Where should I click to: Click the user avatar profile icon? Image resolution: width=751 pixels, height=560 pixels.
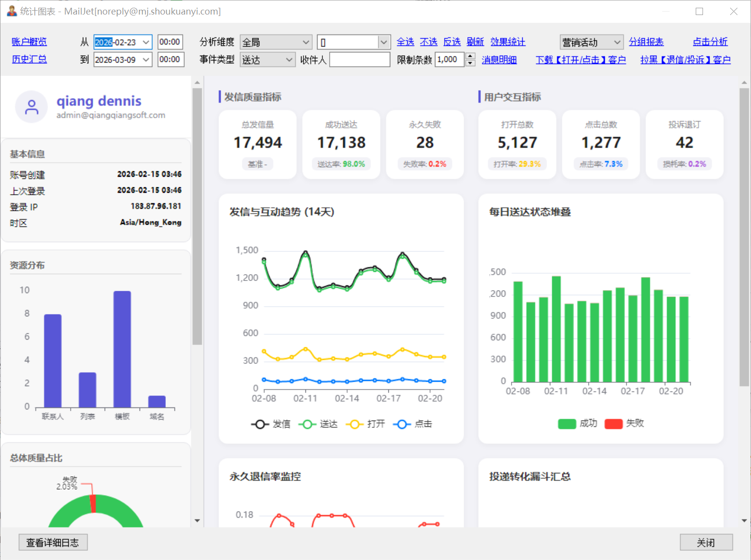point(32,107)
